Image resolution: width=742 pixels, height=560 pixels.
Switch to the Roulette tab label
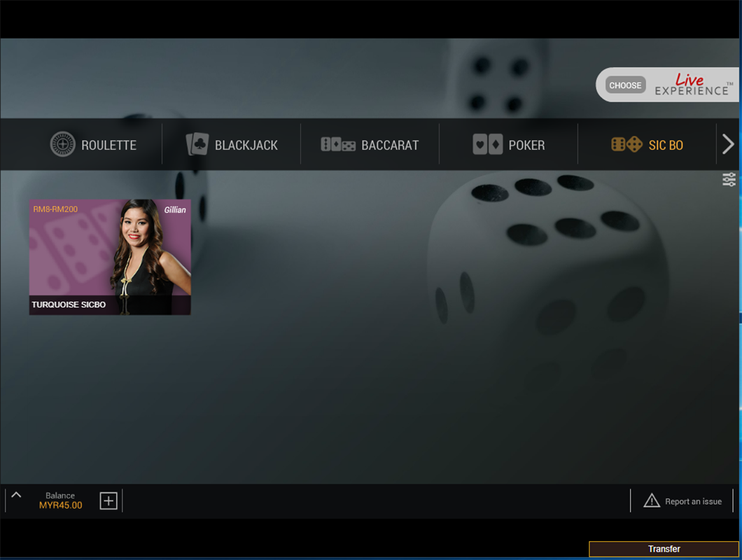click(108, 145)
